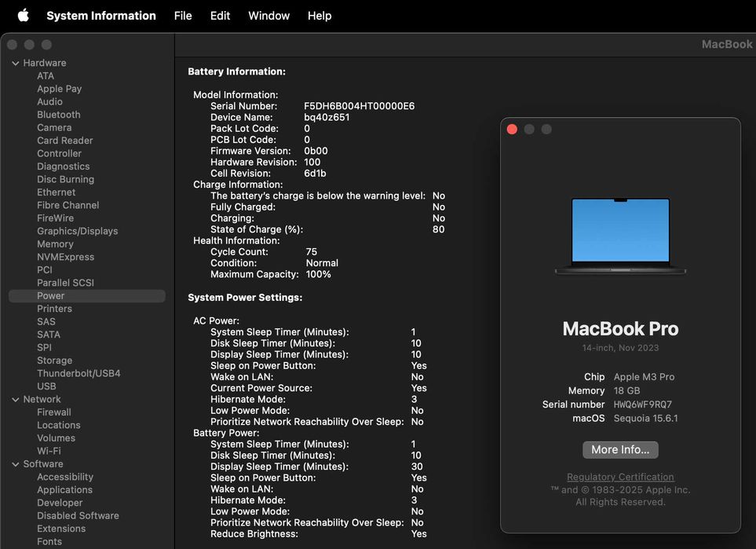This screenshot has height=549, width=756.
Task: Select SATA in the sidebar
Action: pos(49,335)
